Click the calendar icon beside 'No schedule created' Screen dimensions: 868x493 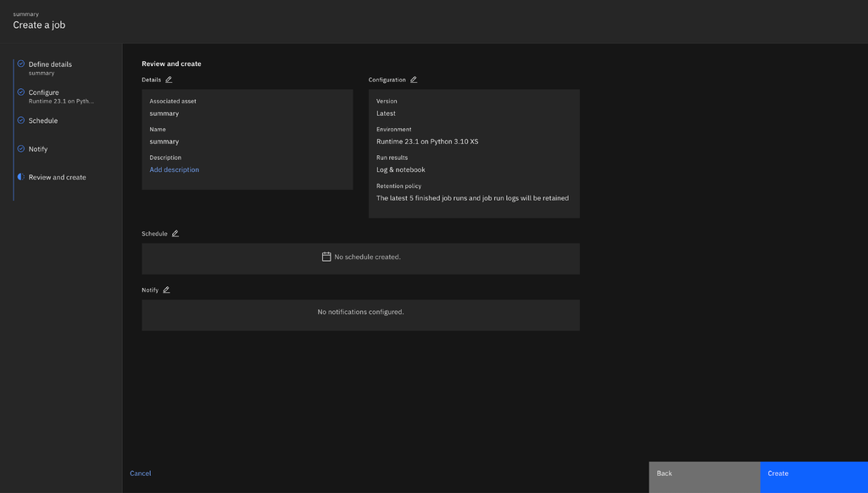click(x=326, y=256)
